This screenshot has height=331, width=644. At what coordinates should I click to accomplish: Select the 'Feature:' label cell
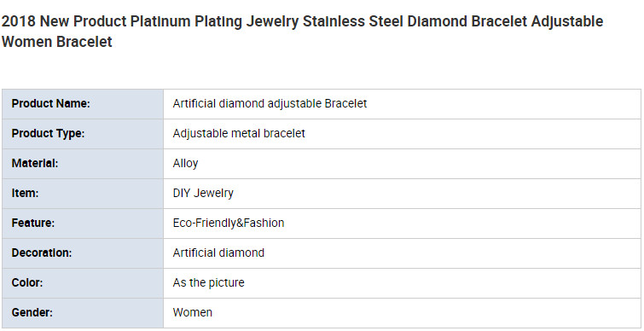tap(83, 224)
